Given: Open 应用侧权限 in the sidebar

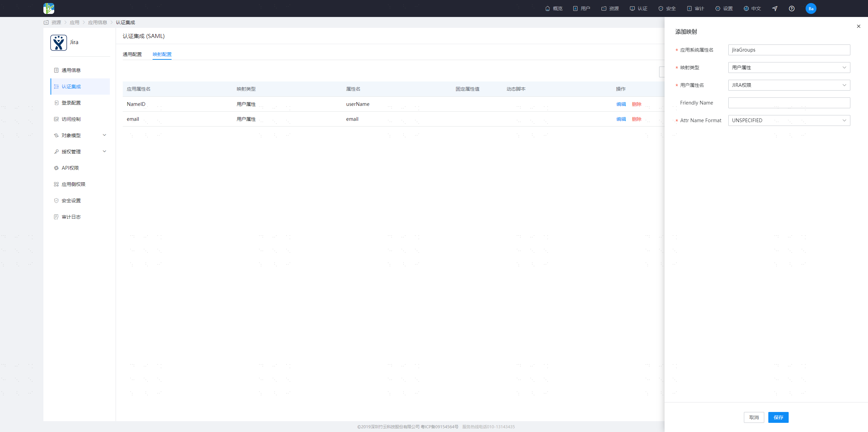Looking at the screenshot, I should tap(80, 184).
